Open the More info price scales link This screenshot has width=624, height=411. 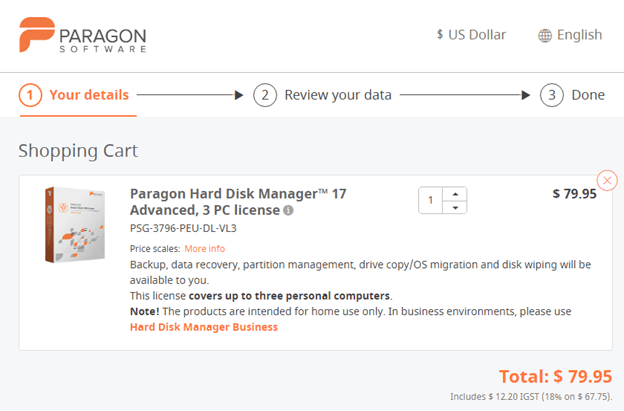(204, 248)
